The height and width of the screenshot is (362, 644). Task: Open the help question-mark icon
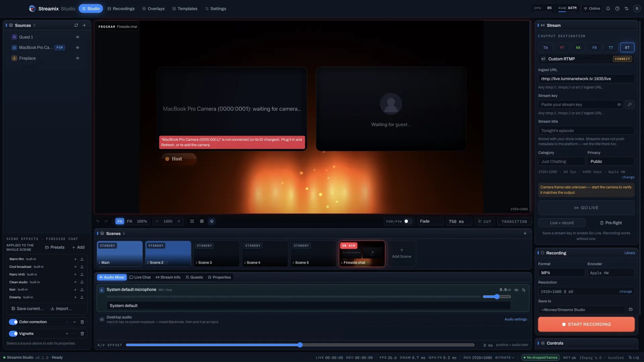click(617, 9)
